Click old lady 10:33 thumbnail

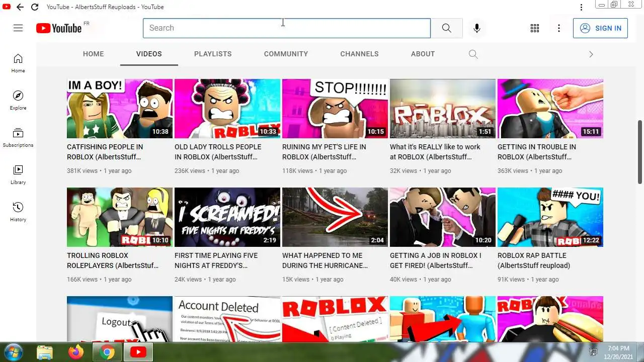click(227, 109)
